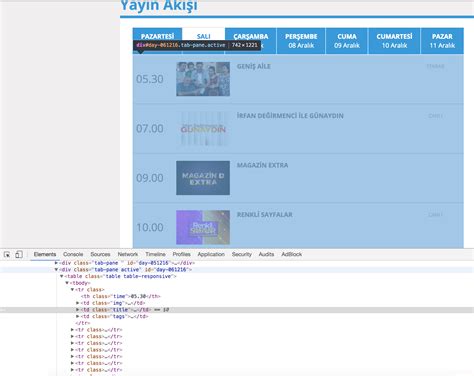Open the Console devtools tab
474x376 pixels.
[73, 254]
